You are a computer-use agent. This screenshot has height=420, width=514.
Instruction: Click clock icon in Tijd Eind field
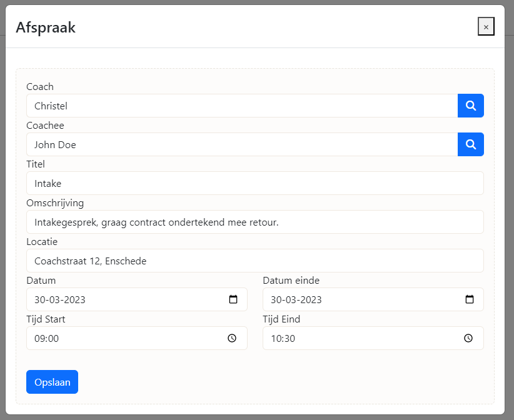pyautogui.click(x=468, y=338)
